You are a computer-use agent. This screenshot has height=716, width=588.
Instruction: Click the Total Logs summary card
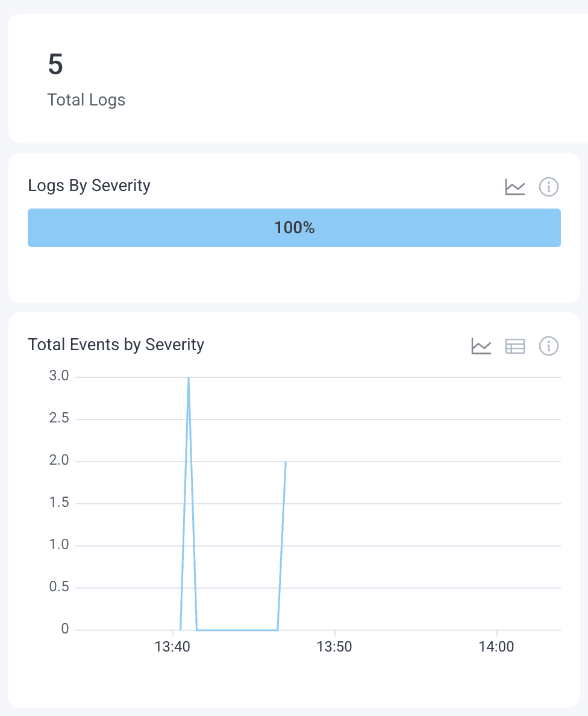click(294, 78)
